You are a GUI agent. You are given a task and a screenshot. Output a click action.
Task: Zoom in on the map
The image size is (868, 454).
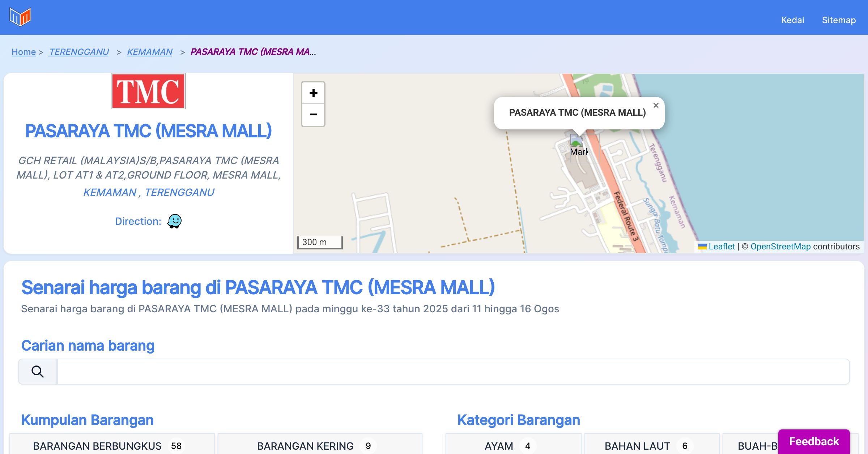313,93
